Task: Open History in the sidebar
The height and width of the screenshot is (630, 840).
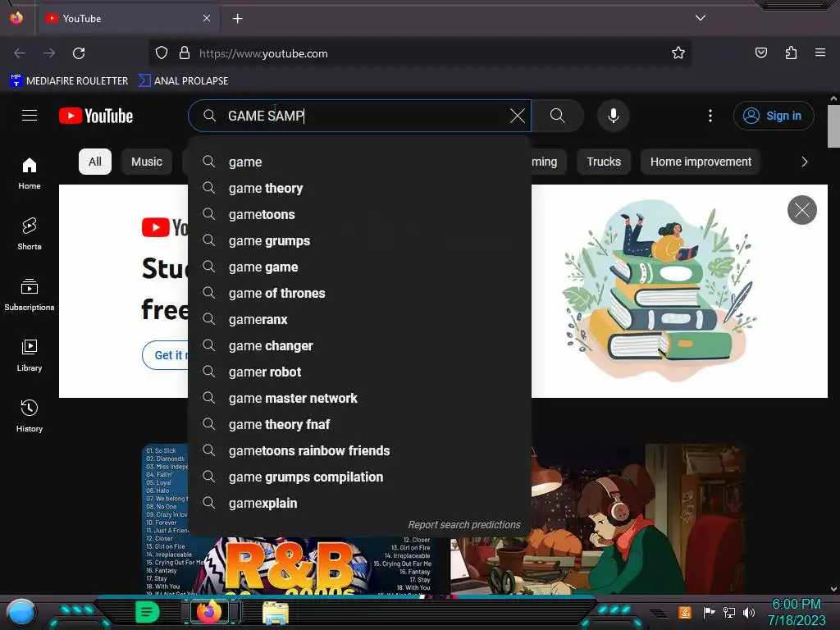Action: pos(30,416)
